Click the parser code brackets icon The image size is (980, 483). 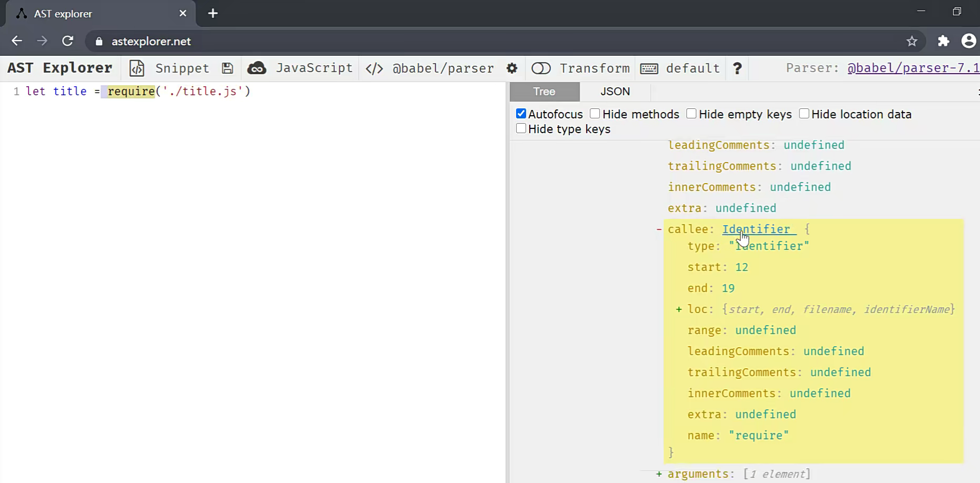tap(374, 68)
